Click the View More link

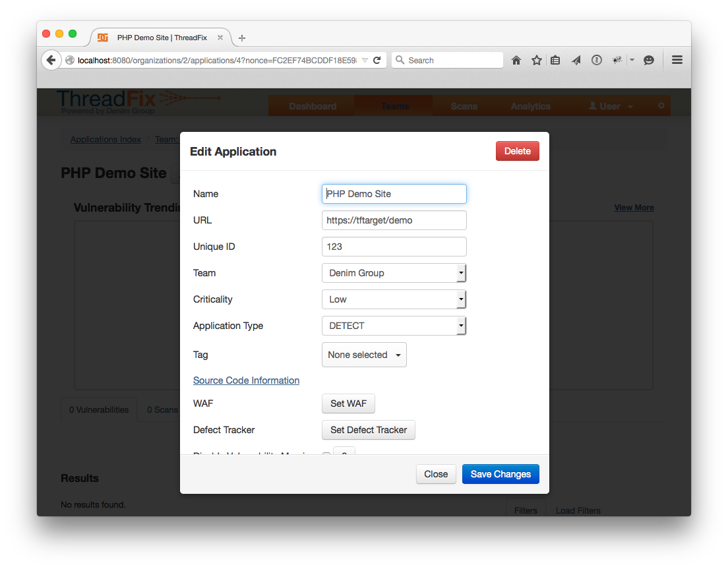pyautogui.click(x=634, y=208)
